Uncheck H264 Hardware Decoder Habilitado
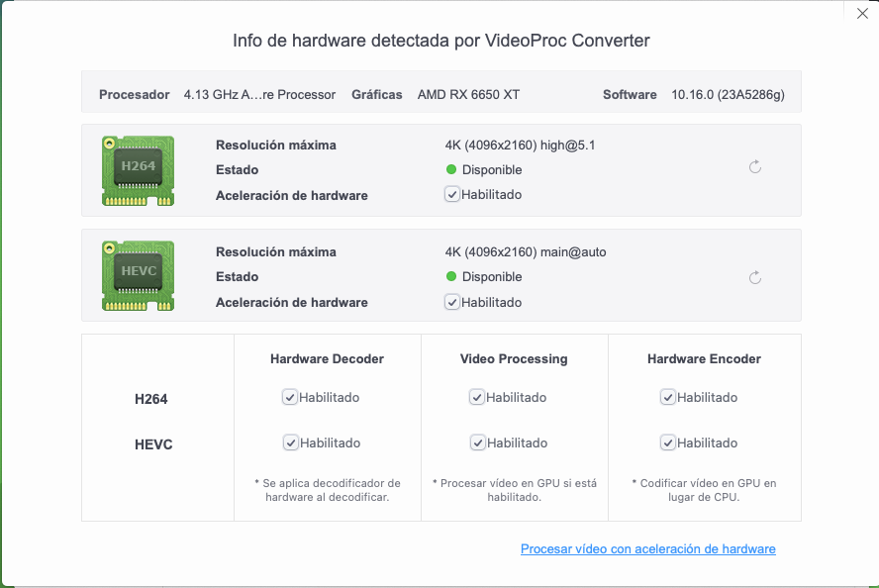 click(x=289, y=397)
